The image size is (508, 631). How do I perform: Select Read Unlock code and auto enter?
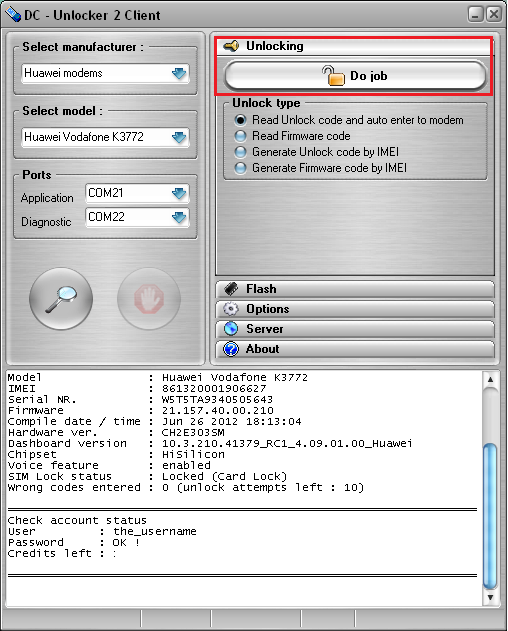tap(240, 120)
